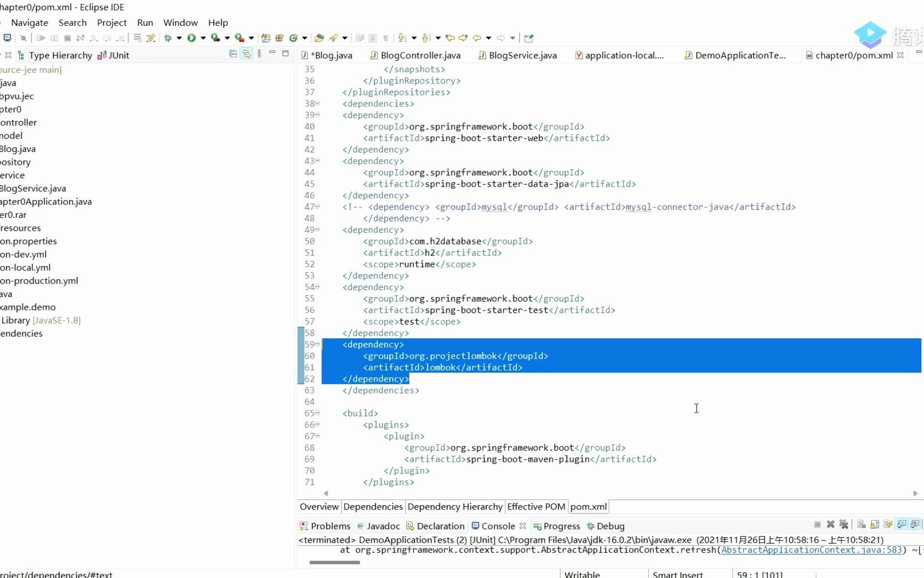Image resolution: width=924 pixels, height=578 pixels.
Task: Click Writable in the status bar
Action: click(x=582, y=574)
